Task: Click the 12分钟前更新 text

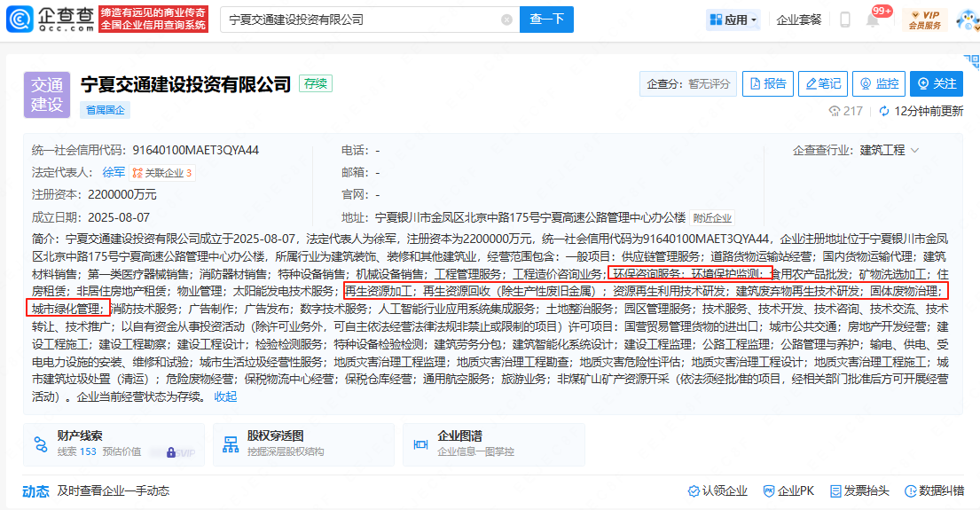Action: (x=929, y=111)
